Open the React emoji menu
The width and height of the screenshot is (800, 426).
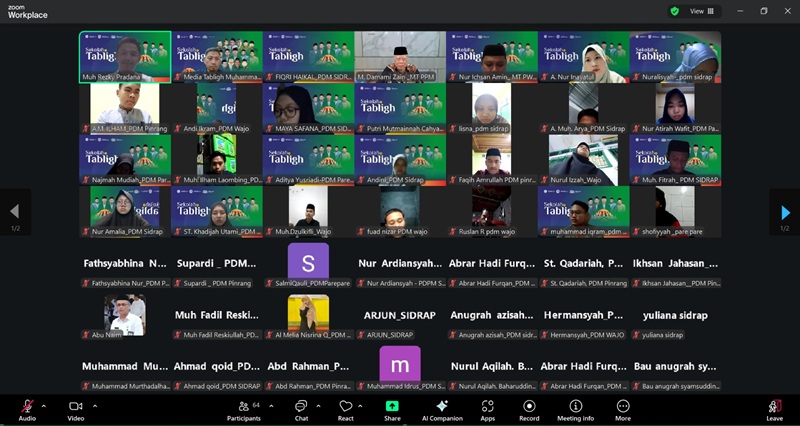(346, 408)
